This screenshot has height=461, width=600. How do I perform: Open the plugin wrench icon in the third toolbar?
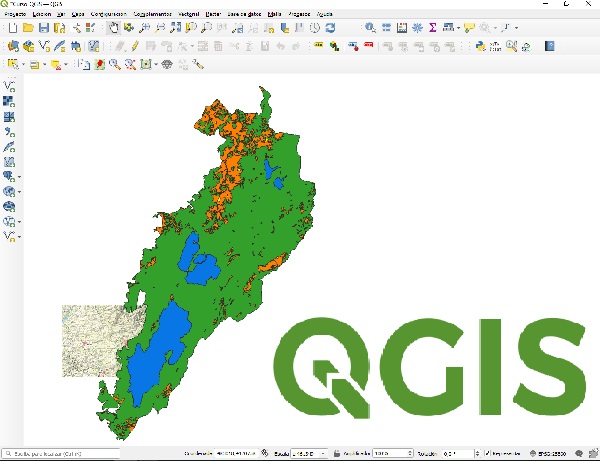(198, 64)
